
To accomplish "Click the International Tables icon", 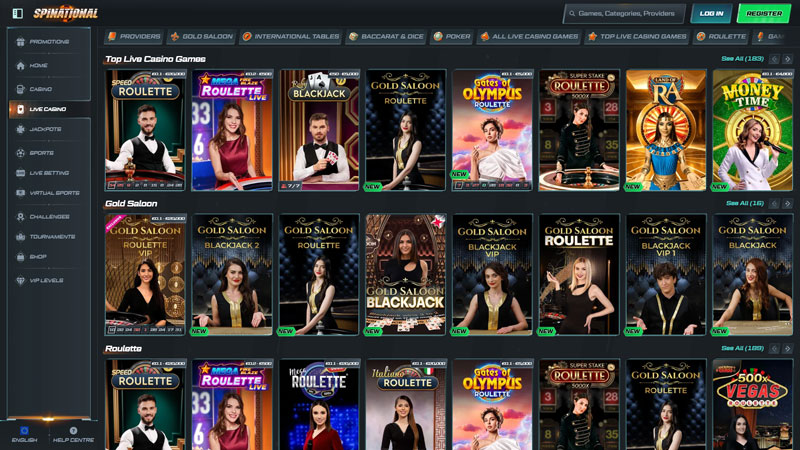I will [x=247, y=36].
